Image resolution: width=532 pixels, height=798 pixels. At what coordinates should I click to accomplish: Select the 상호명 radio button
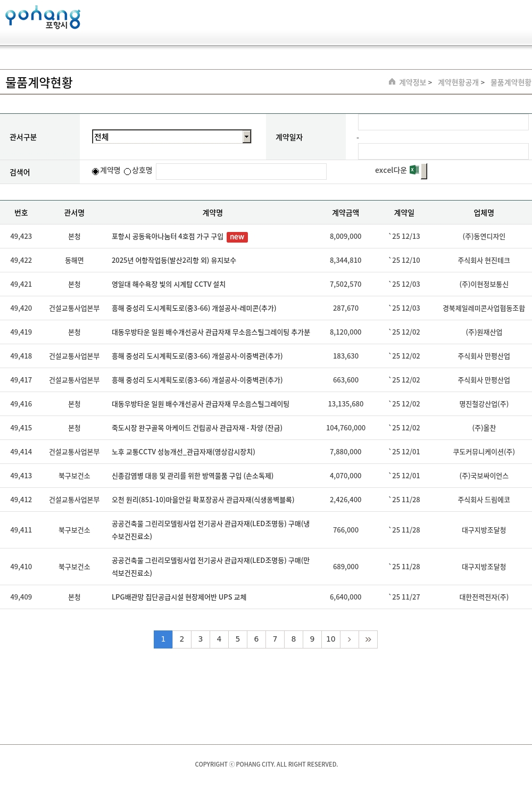(x=128, y=171)
